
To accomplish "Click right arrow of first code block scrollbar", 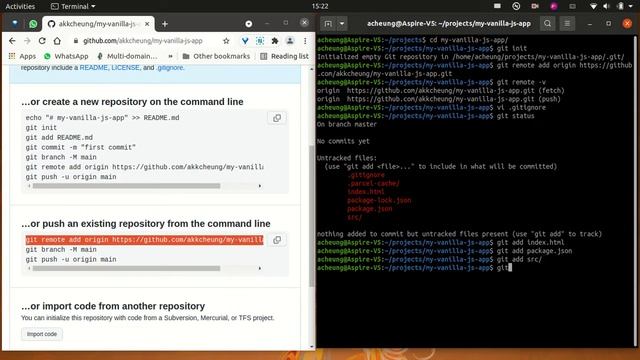I will click(260, 186).
